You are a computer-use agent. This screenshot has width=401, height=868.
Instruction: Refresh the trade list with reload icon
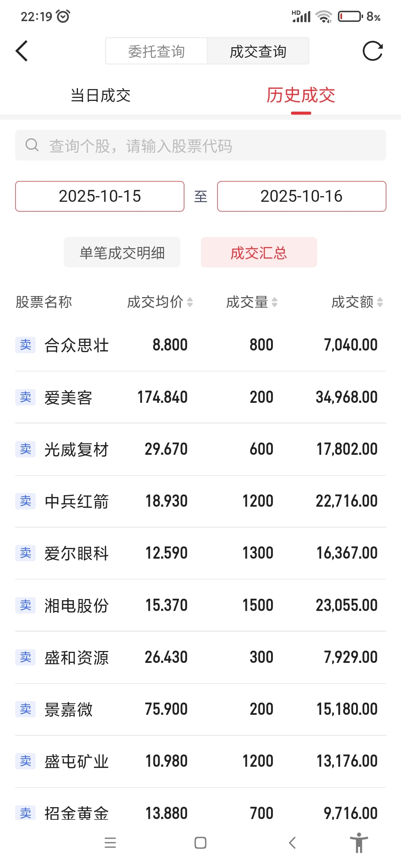click(372, 51)
